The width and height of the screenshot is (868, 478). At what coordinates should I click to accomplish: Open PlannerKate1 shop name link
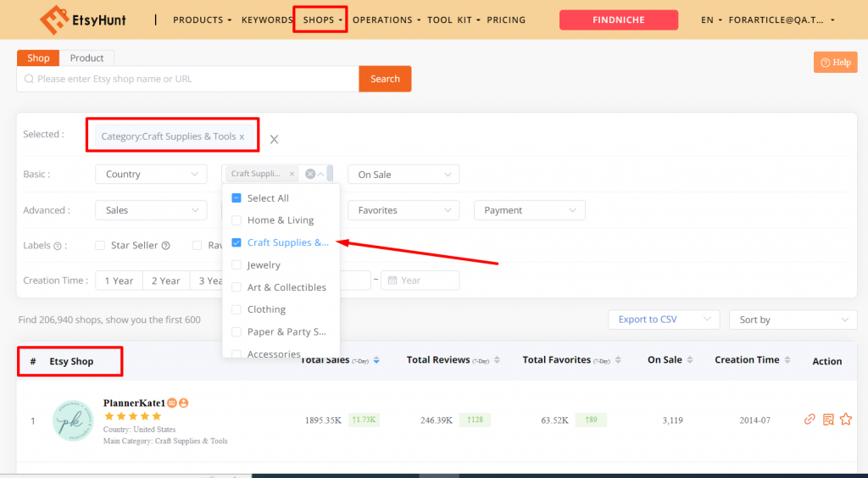[135, 403]
